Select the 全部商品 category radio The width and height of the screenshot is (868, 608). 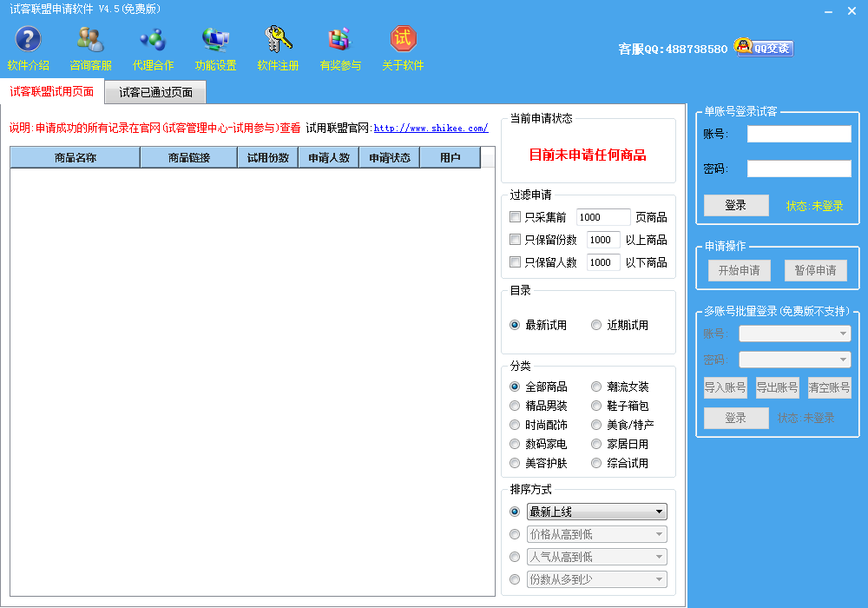(515, 387)
